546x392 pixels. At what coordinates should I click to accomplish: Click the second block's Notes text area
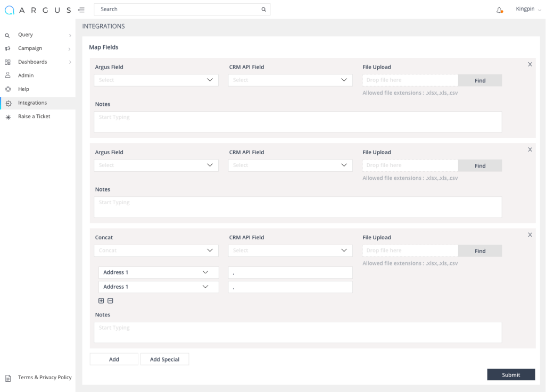[297, 207]
